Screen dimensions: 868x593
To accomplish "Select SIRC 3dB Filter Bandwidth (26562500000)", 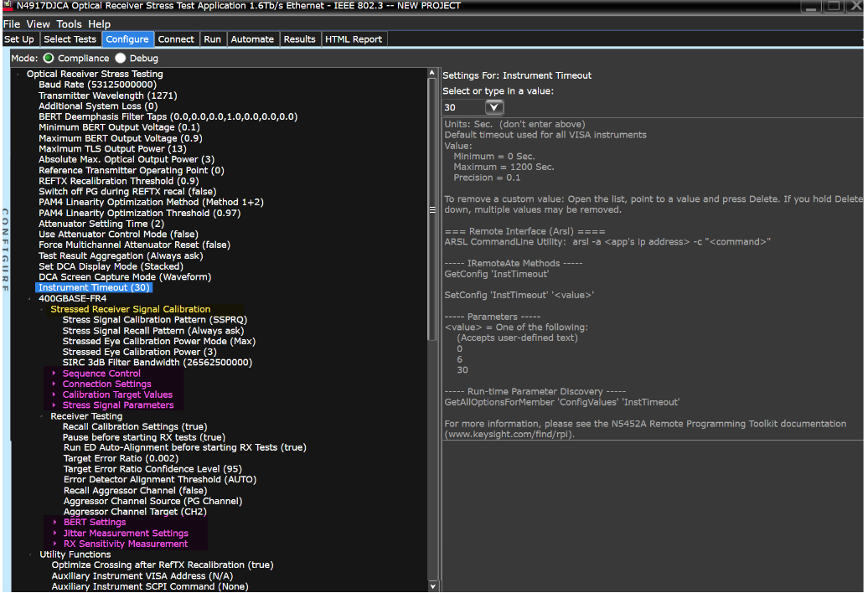I will [x=158, y=363].
